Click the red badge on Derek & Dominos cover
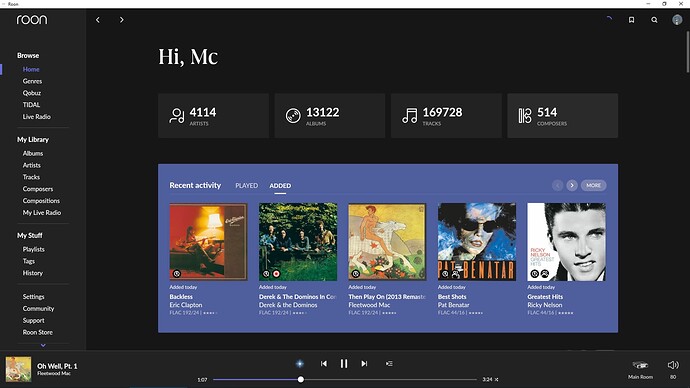 (x=276, y=274)
